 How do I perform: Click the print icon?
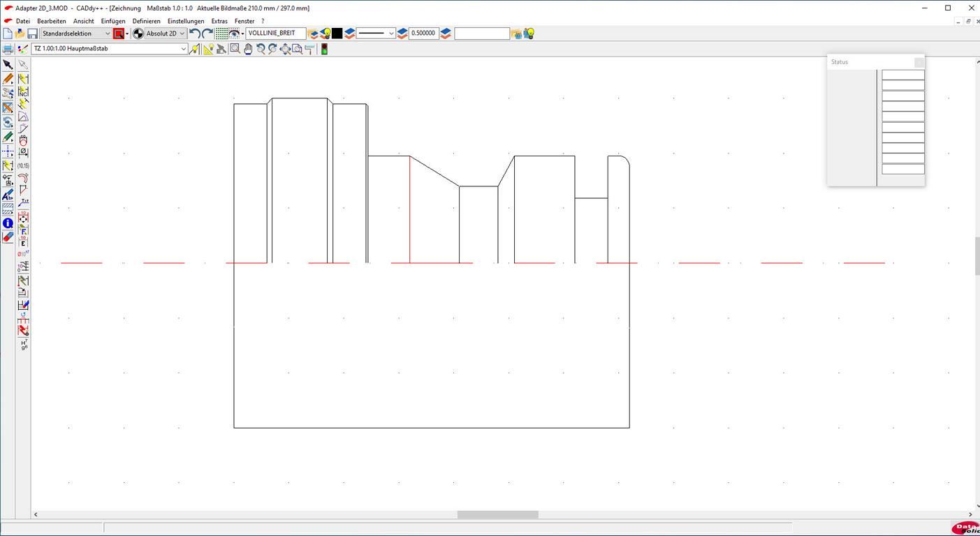point(8,49)
